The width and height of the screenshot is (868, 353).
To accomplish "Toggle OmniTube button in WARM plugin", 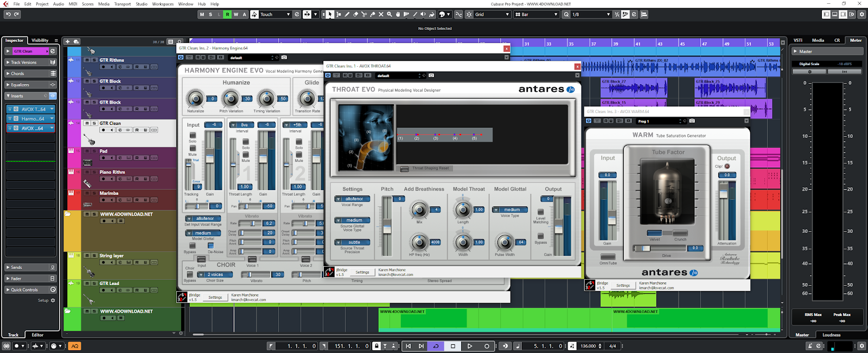I will pyautogui.click(x=608, y=257).
